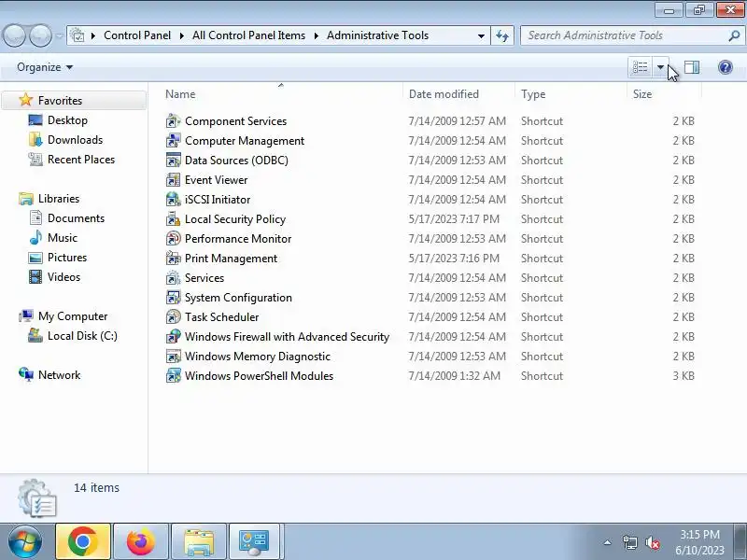Select the Windows Firewall with Advanced Security icon
Image resolution: width=747 pixels, height=560 pixels.
(x=173, y=336)
